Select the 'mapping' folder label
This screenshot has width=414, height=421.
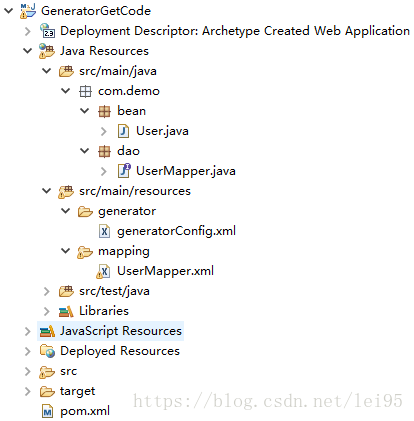(124, 251)
